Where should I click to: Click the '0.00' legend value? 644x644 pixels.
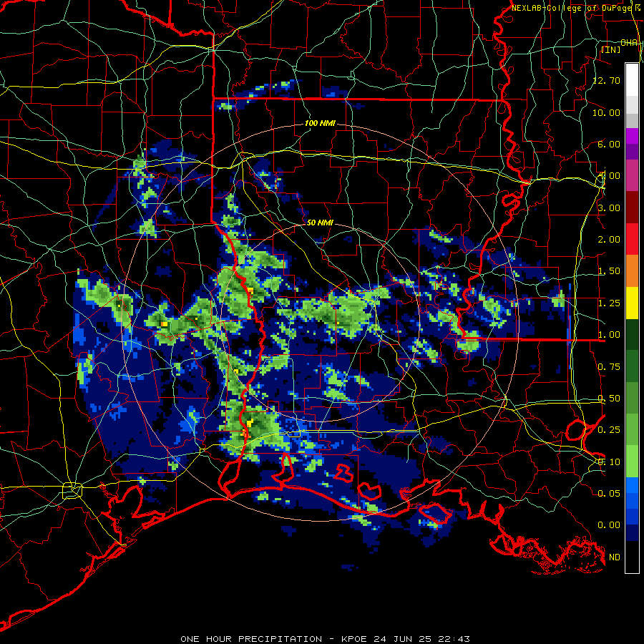pyautogui.click(x=609, y=525)
